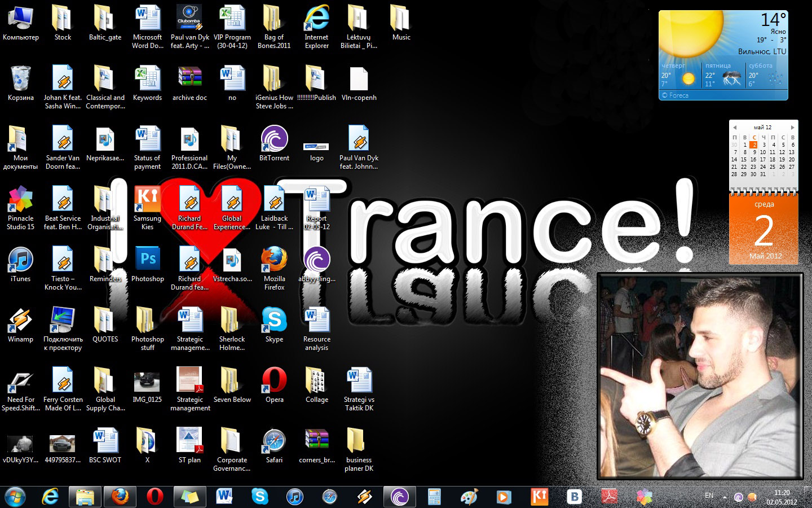Image resolution: width=812 pixels, height=508 pixels.
Task: Open the Photoshop desktop shortcut
Action: coord(148,260)
